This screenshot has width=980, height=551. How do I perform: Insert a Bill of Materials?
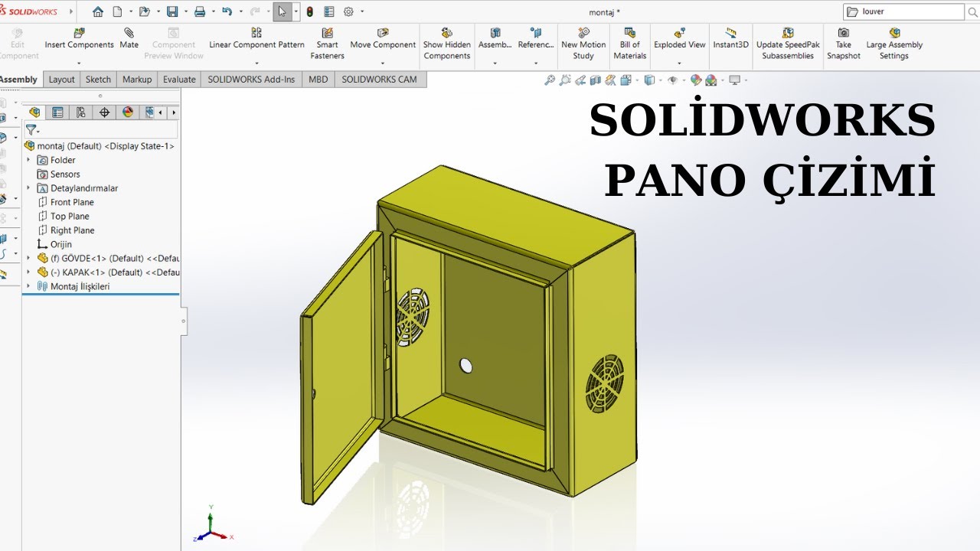(630, 44)
